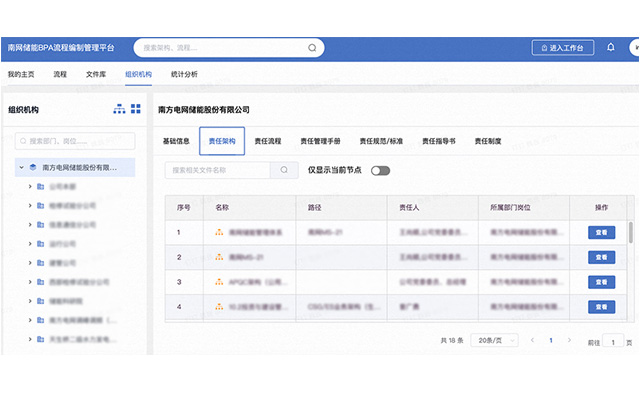Open the 20条/页 page size dropdown
The width and height of the screenshot is (640, 400).
(494, 340)
